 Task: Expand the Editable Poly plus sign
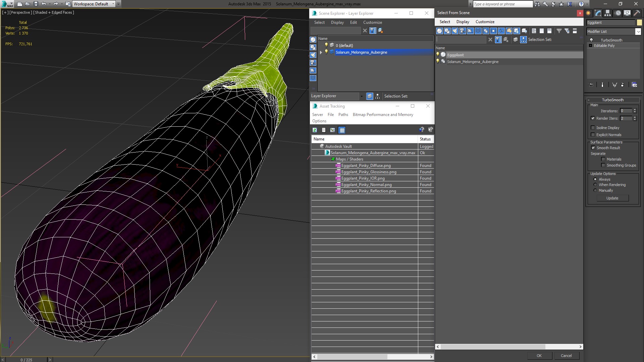click(x=590, y=46)
